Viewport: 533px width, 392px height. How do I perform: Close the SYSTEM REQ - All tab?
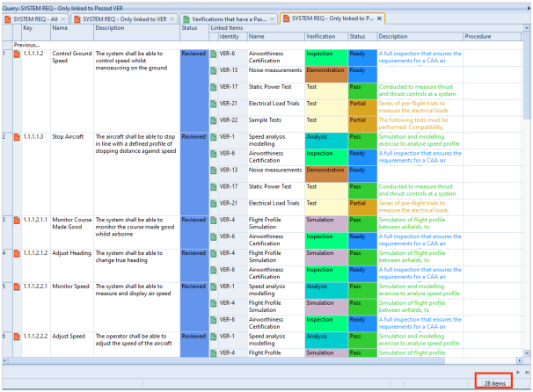[63, 19]
